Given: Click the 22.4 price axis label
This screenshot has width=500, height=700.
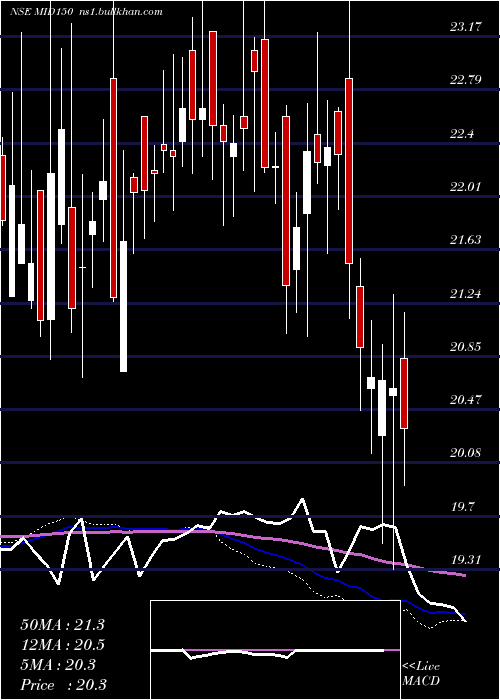Looking at the screenshot, I should pos(462,133).
